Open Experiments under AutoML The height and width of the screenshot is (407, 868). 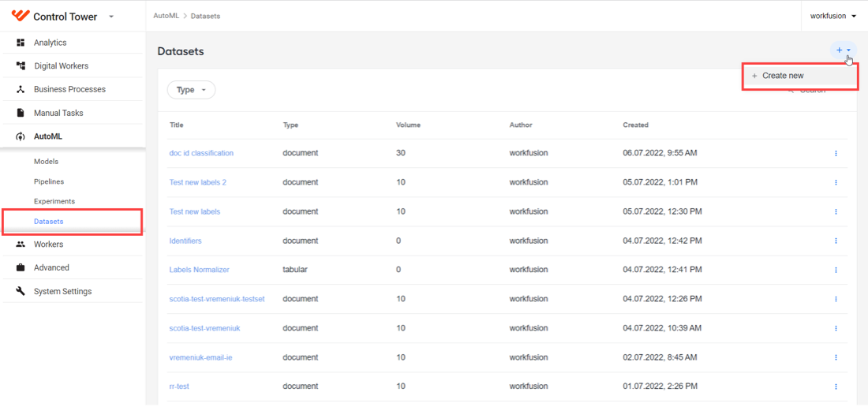coord(54,201)
